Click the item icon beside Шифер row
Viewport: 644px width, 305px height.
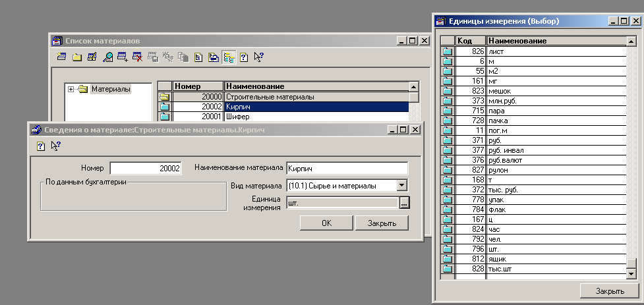pyautogui.click(x=165, y=117)
